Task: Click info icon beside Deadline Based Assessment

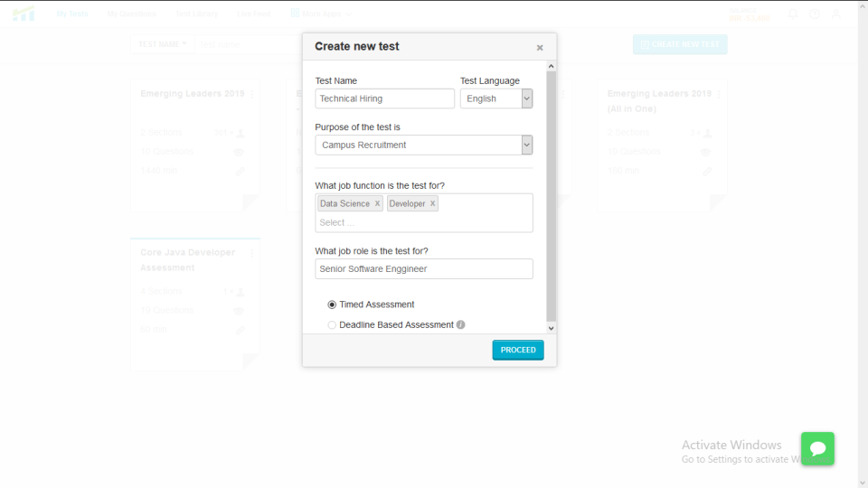Action: [x=461, y=325]
